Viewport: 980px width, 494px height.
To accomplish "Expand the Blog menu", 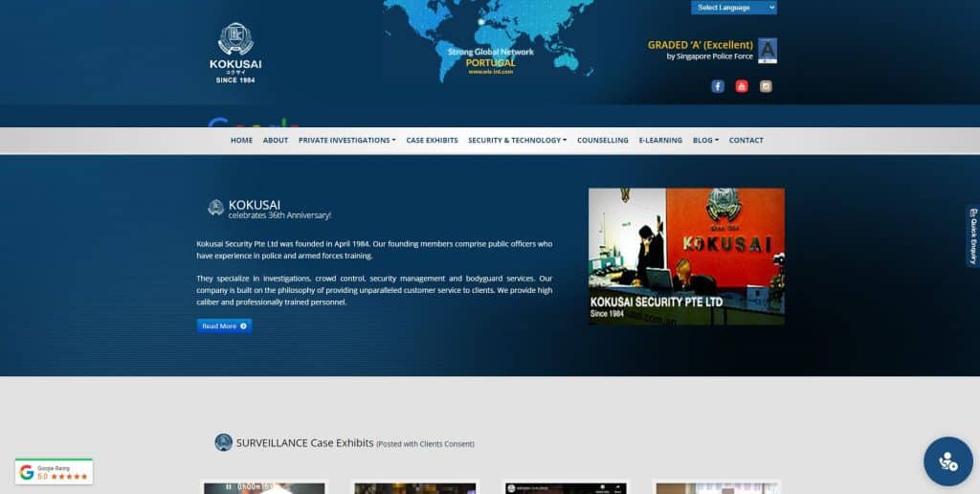I will (x=705, y=140).
